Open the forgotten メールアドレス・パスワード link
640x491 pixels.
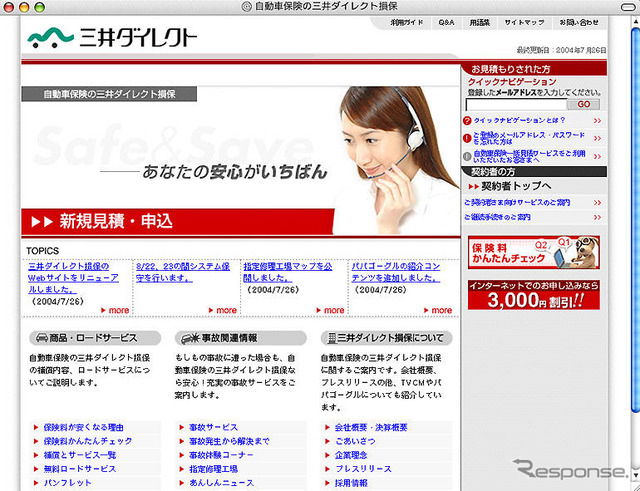click(529, 138)
